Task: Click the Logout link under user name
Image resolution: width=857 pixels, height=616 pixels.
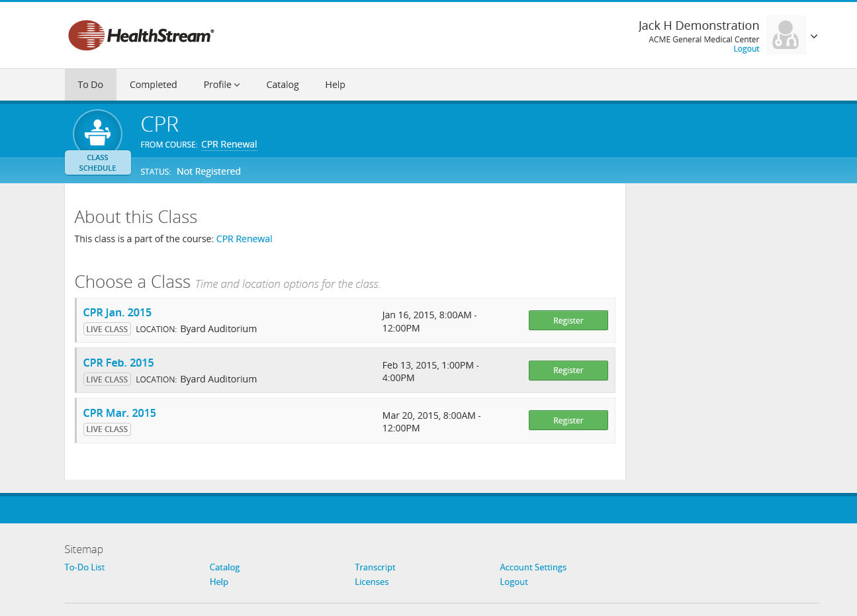Action: click(x=746, y=49)
